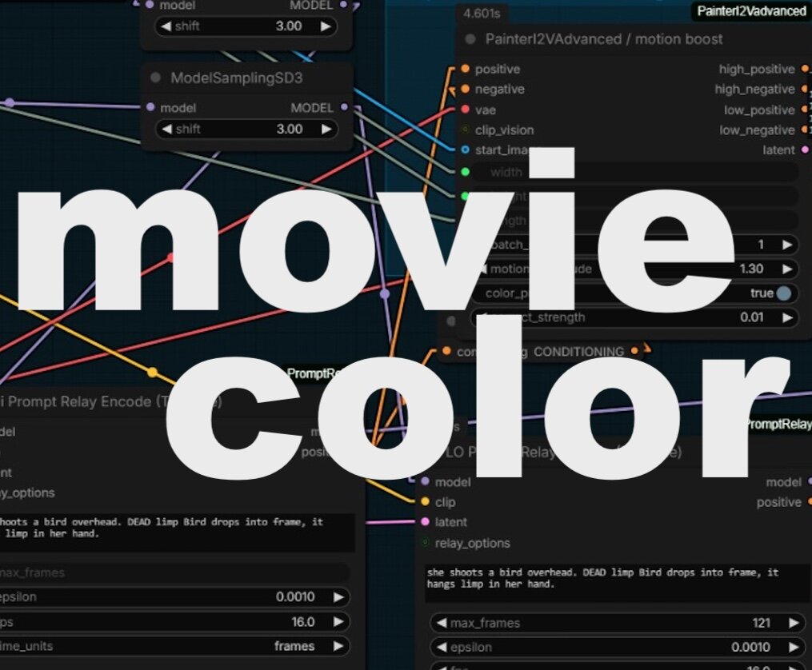
Task: Click model input port on ModelSamplingSD3
Action: (150, 107)
